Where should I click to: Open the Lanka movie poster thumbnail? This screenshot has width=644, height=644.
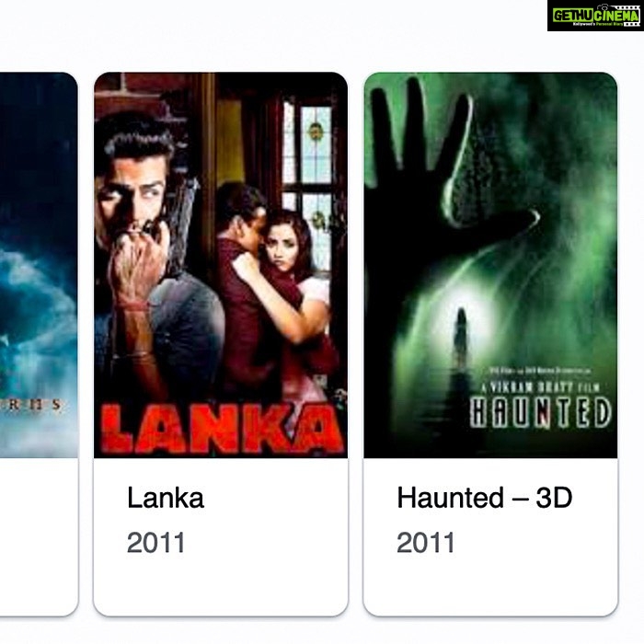pyautogui.click(x=221, y=265)
